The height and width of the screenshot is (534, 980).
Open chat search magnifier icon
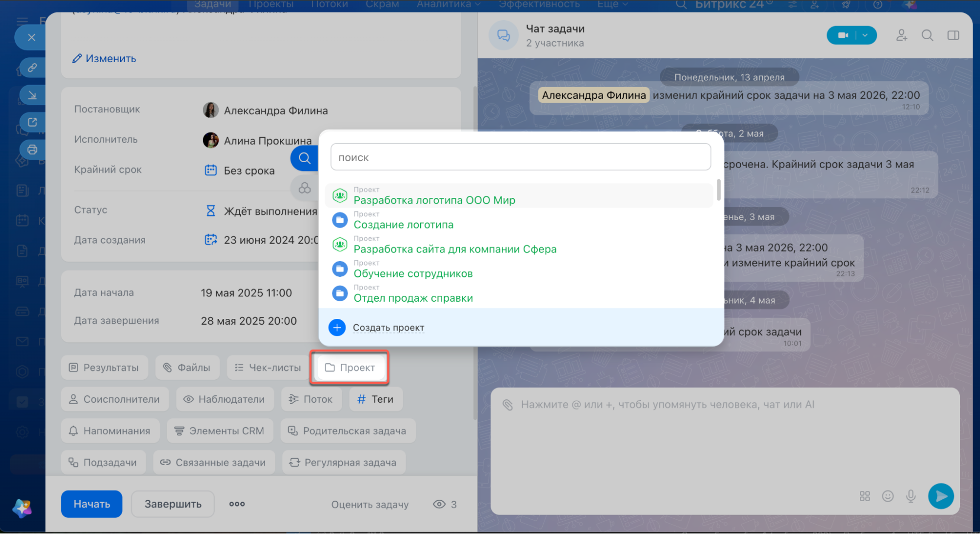(x=927, y=35)
